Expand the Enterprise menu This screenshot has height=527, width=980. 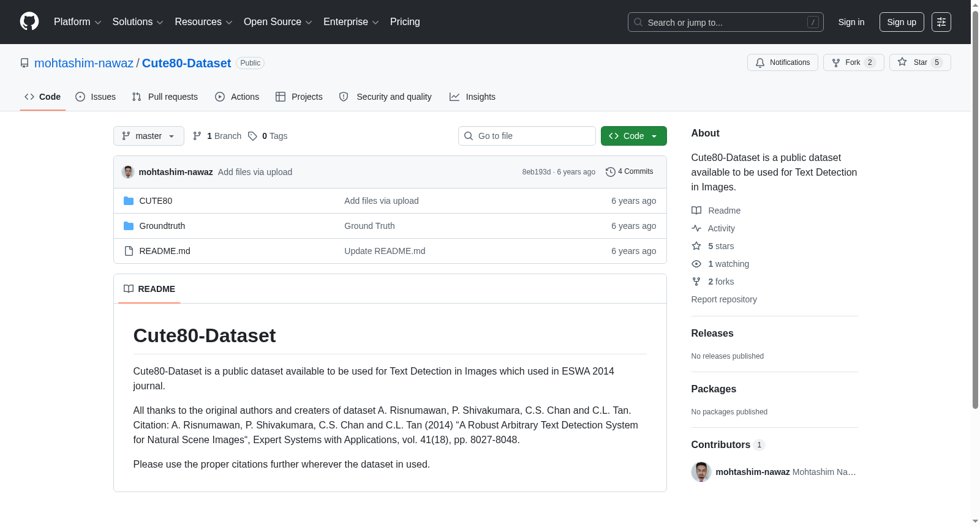[351, 22]
